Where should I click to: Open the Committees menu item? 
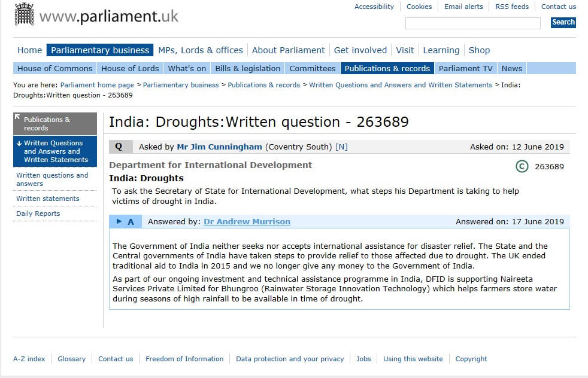(313, 69)
